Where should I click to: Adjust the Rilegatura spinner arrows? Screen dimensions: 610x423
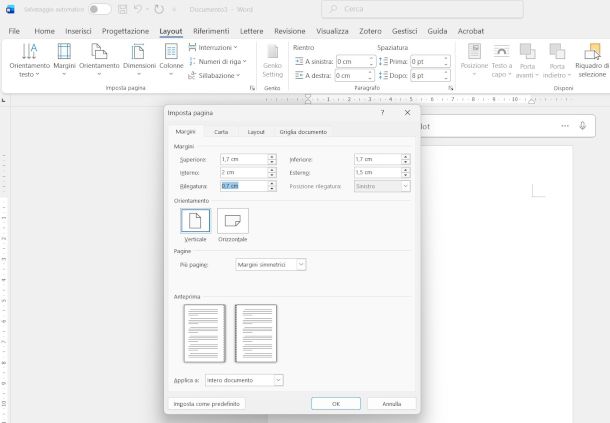point(272,186)
